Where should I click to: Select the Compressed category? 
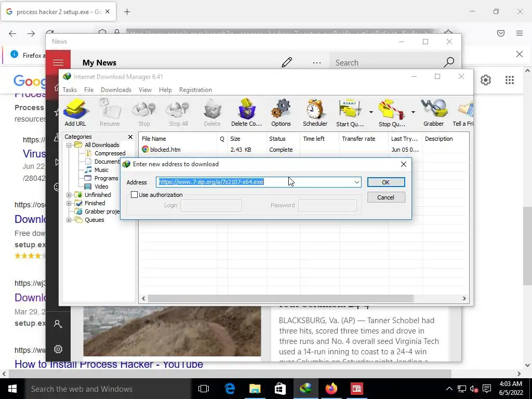click(x=110, y=153)
